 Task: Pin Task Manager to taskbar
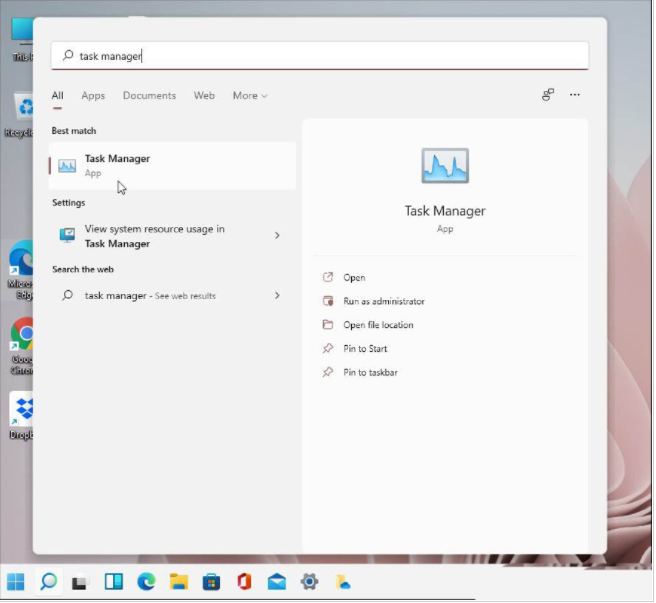(x=370, y=373)
